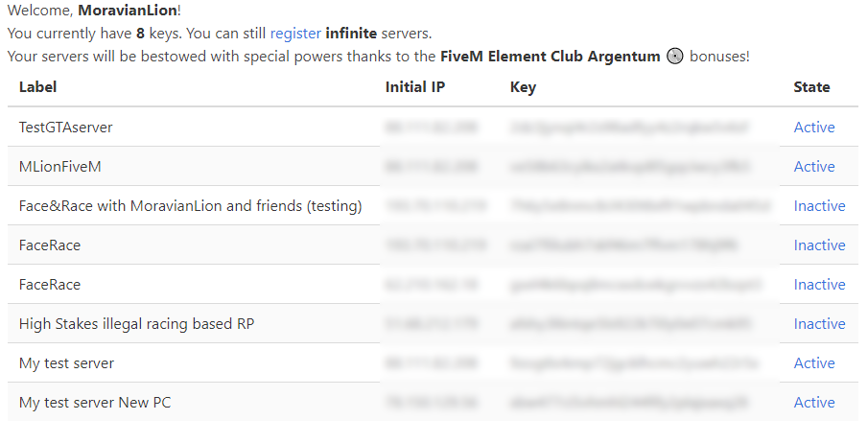The image size is (868, 443).
Task: Click the State column header
Action: [811, 87]
